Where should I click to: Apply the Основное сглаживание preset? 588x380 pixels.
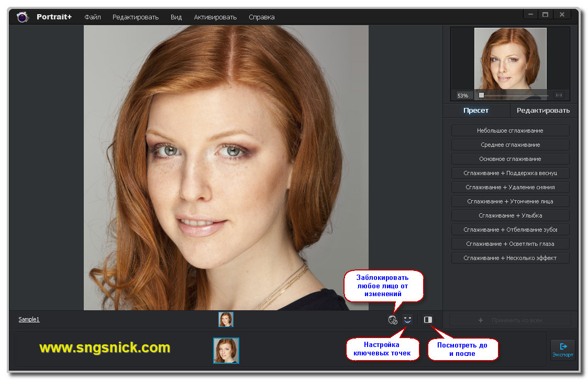[510, 159]
